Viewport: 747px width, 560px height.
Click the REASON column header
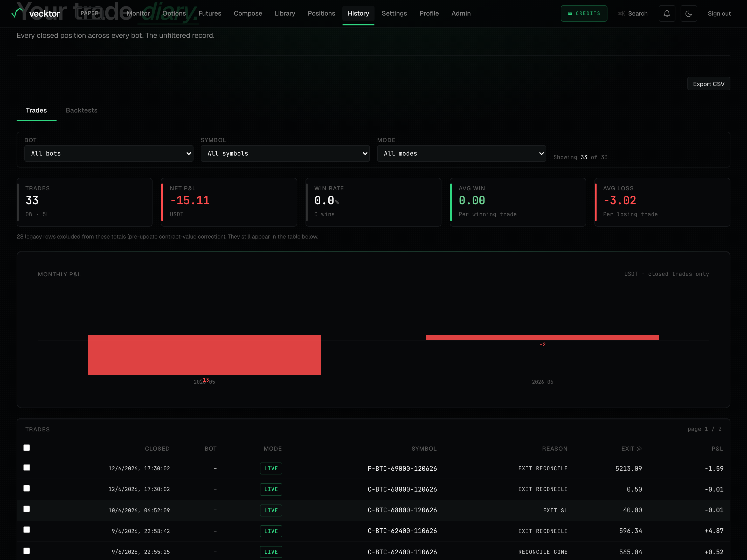[555, 449]
